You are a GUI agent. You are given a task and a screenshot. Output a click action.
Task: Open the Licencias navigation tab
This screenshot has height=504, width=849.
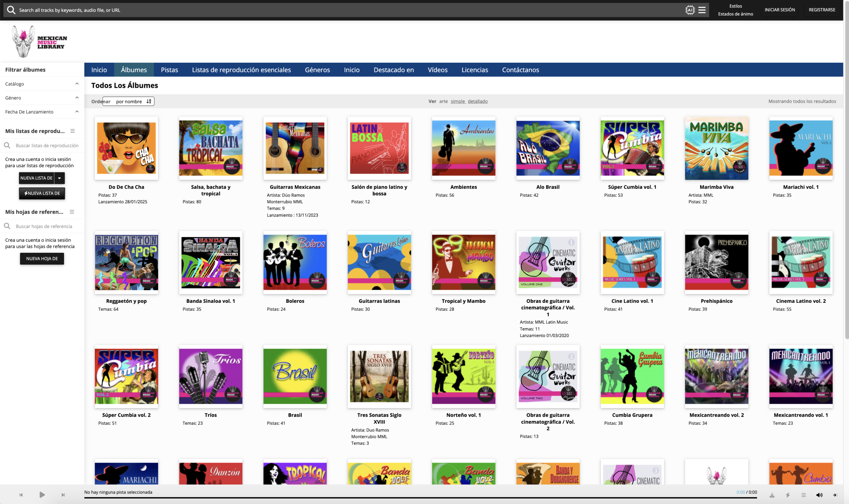coord(475,70)
